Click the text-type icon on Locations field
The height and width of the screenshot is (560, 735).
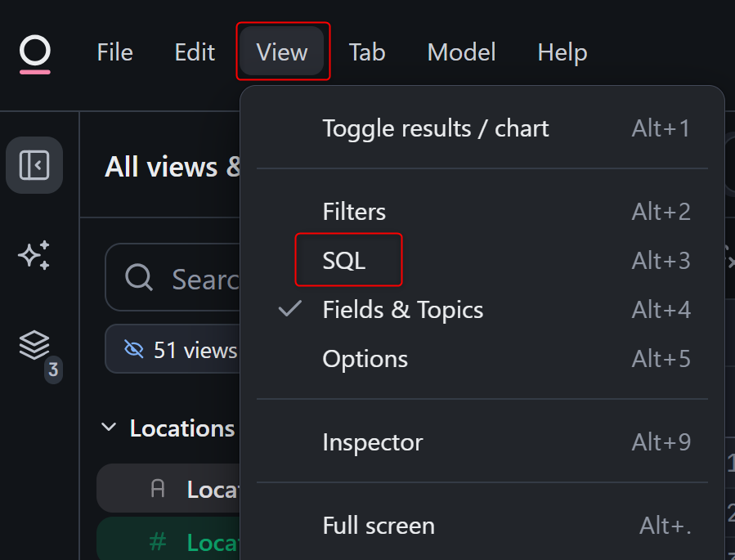[158, 489]
